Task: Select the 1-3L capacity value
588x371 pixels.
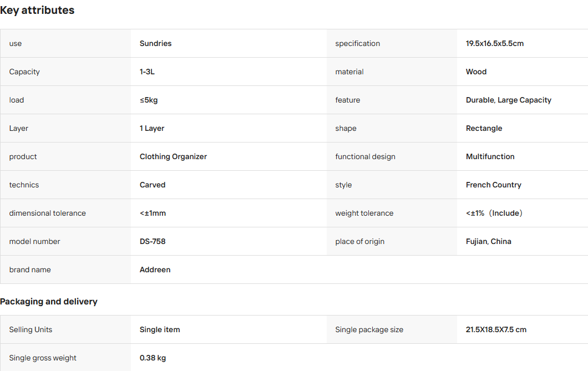Action: click(x=147, y=72)
